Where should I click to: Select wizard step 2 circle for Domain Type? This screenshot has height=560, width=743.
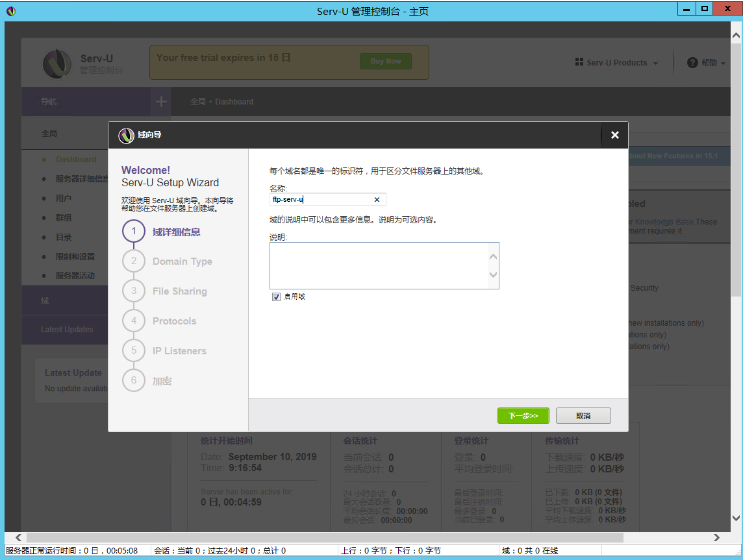click(134, 261)
